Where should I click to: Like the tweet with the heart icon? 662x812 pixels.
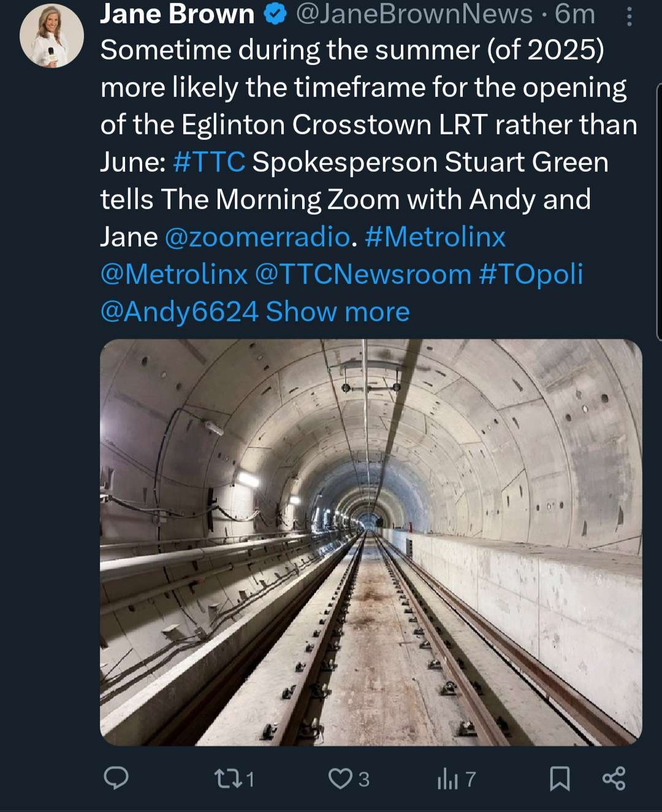pyautogui.click(x=339, y=778)
